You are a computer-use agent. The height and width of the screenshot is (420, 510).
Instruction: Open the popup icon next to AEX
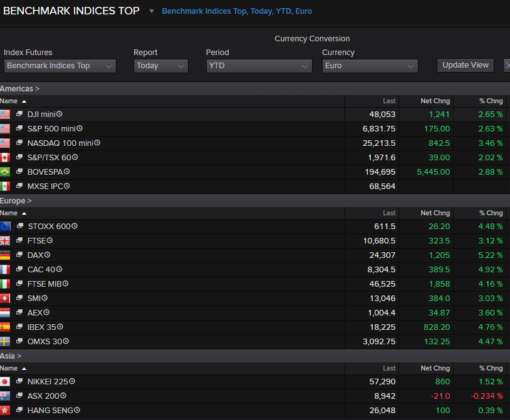(19, 312)
